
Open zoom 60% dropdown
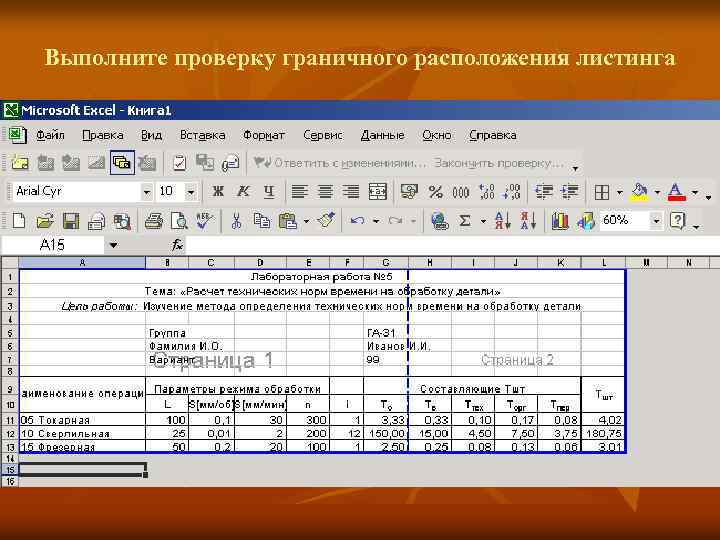pyautogui.click(x=656, y=221)
